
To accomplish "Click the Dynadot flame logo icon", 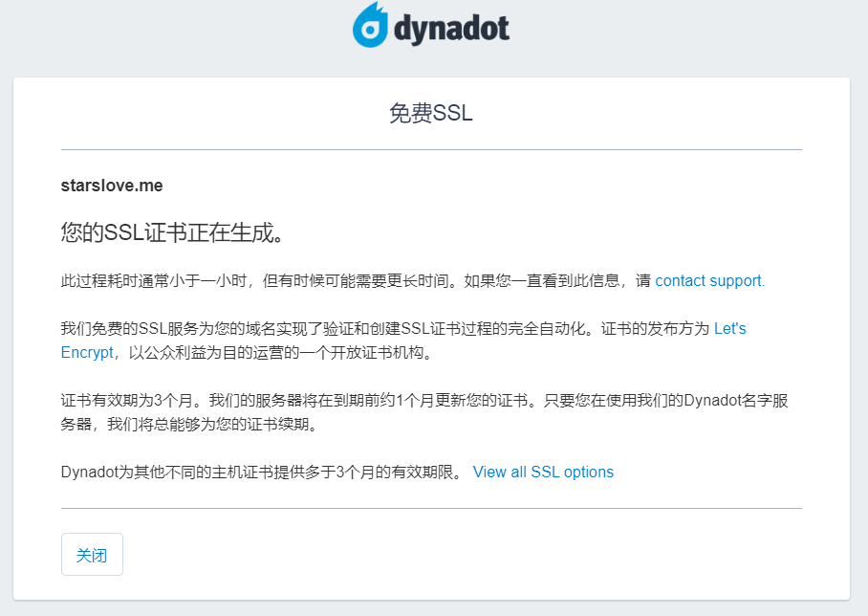I will click(x=370, y=25).
